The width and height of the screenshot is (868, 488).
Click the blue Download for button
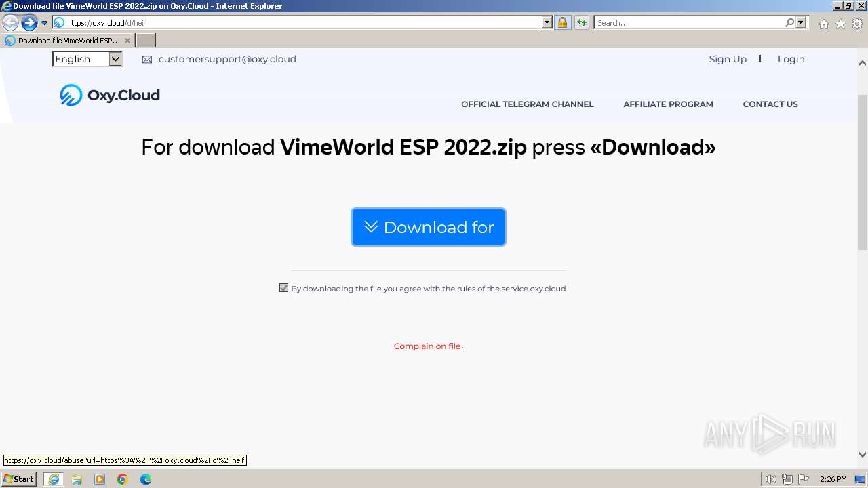coord(429,227)
